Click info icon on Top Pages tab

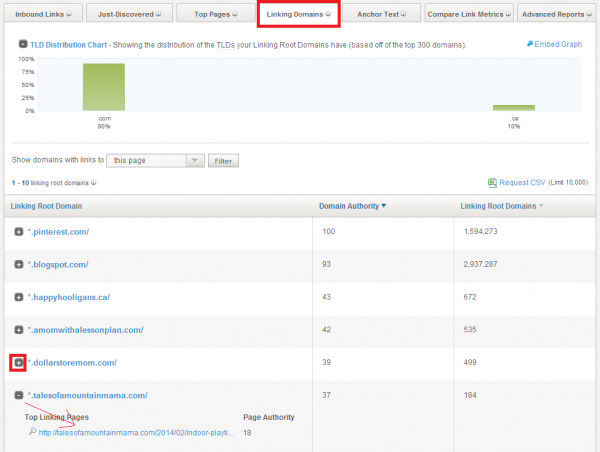click(235, 14)
